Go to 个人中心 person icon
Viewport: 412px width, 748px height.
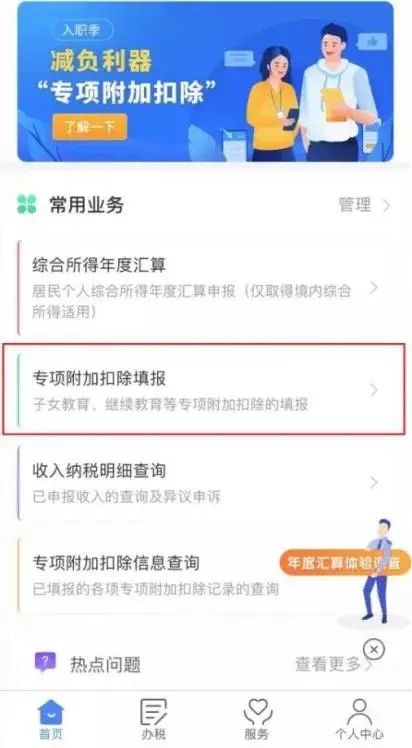pyautogui.click(x=360, y=712)
